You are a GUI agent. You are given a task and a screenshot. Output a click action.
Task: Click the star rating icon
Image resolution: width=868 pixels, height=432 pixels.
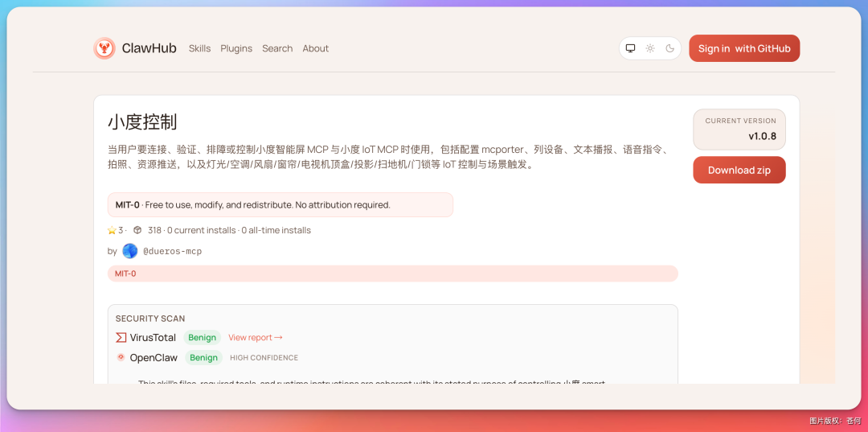(112, 230)
